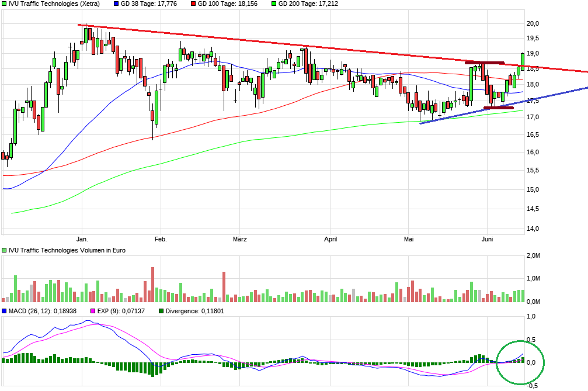Click the Juni axis label
Viewport: 588px width, 391px height.
pos(487,239)
